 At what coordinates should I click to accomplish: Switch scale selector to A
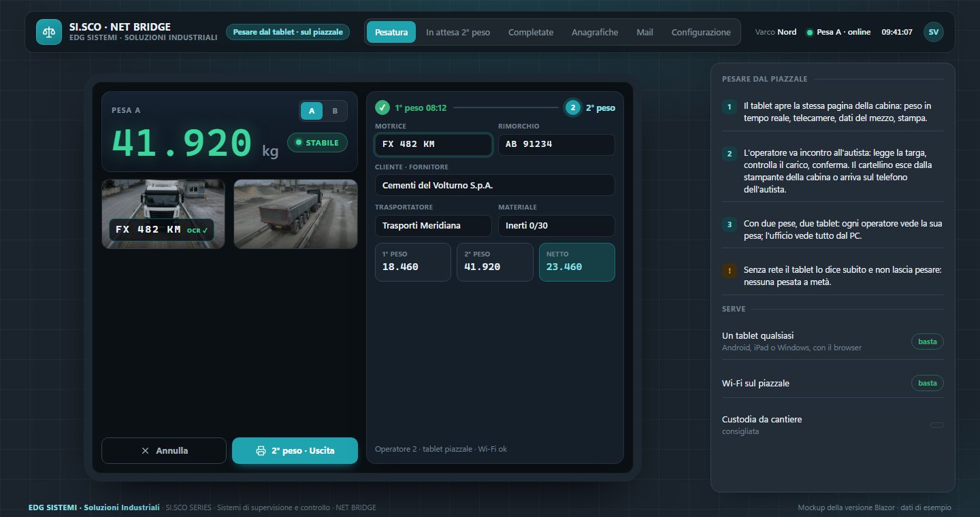(312, 111)
